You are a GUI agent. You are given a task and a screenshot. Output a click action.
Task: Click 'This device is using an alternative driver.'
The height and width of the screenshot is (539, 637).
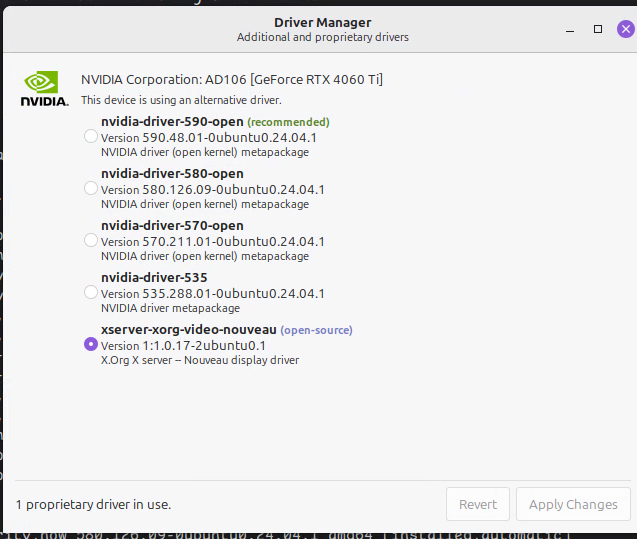click(181, 100)
